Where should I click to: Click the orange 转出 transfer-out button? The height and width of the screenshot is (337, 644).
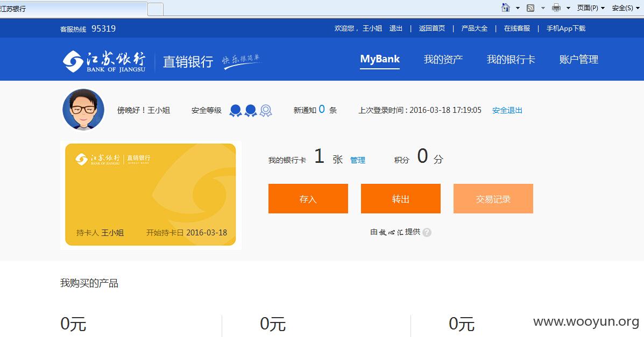[x=400, y=199]
